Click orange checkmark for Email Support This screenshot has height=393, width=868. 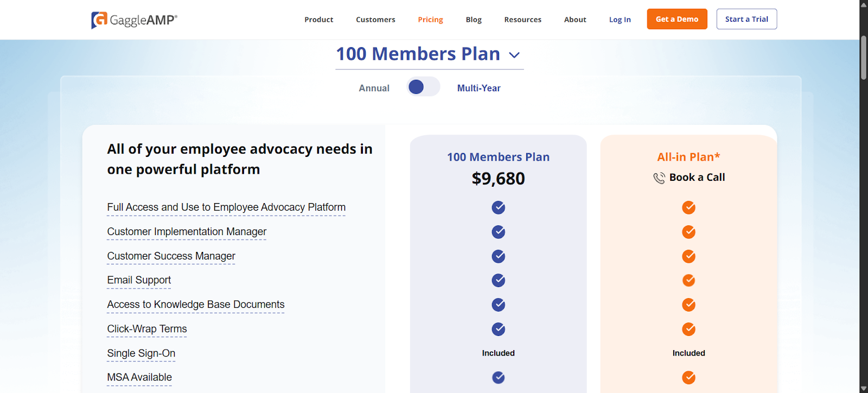coord(689,280)
